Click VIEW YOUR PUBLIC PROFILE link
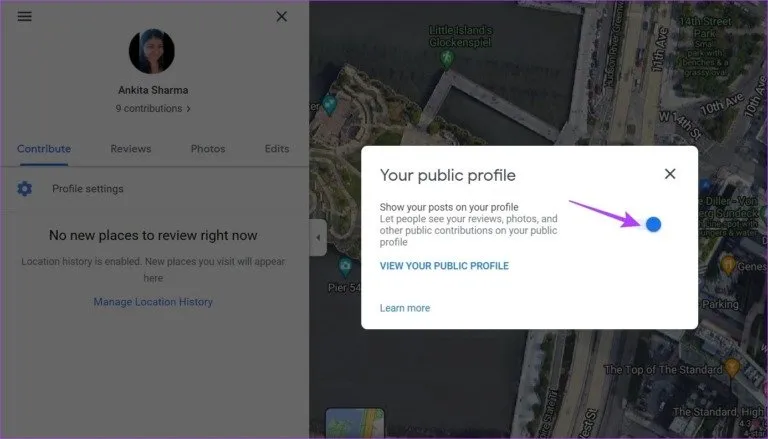This screenshot has width=768, height=439. click(x=444, y=266)
